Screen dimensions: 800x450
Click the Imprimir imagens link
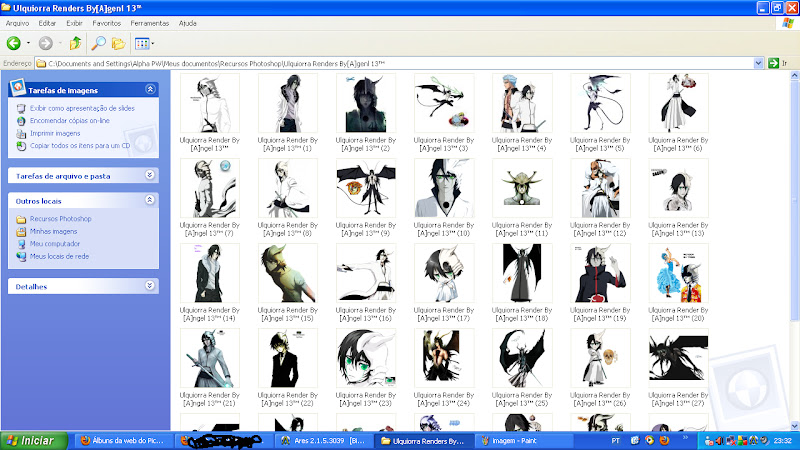pos(55,133)
